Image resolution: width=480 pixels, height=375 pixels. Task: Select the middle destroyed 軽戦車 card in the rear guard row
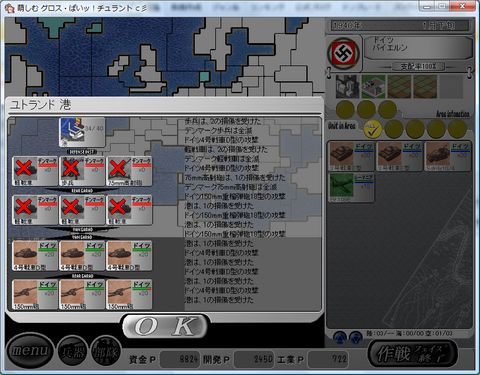[82, 210]
